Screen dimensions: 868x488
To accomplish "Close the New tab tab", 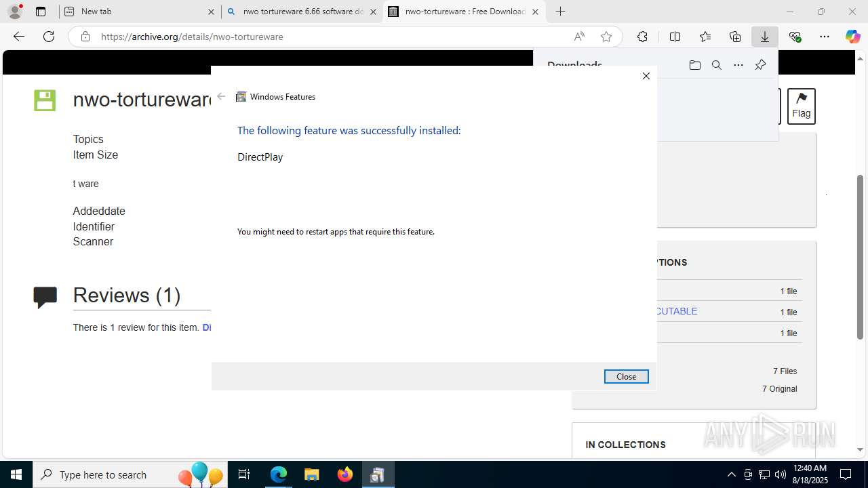I will pyautogui.click(x=211, y=12).
